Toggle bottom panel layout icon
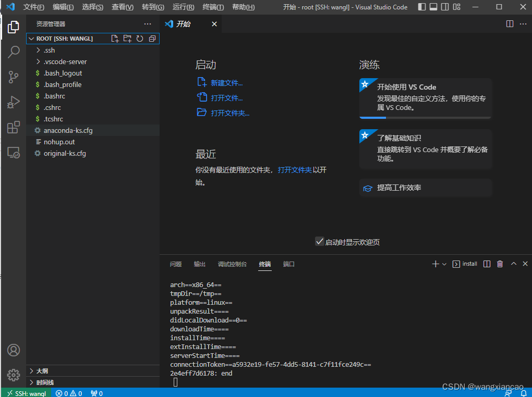Screen dimensions: 532x397 [x=433, y=7]
